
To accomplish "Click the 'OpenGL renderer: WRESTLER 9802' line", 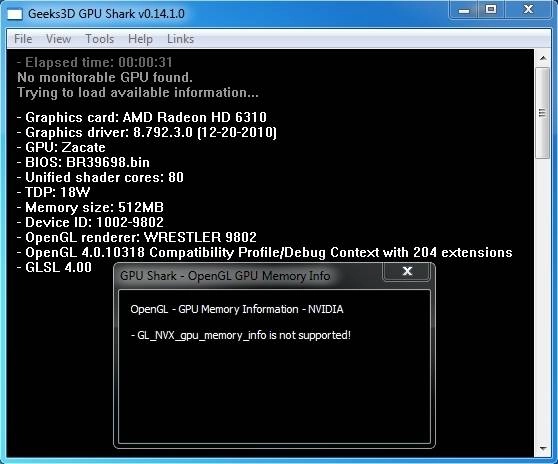I will click(137, 237).
